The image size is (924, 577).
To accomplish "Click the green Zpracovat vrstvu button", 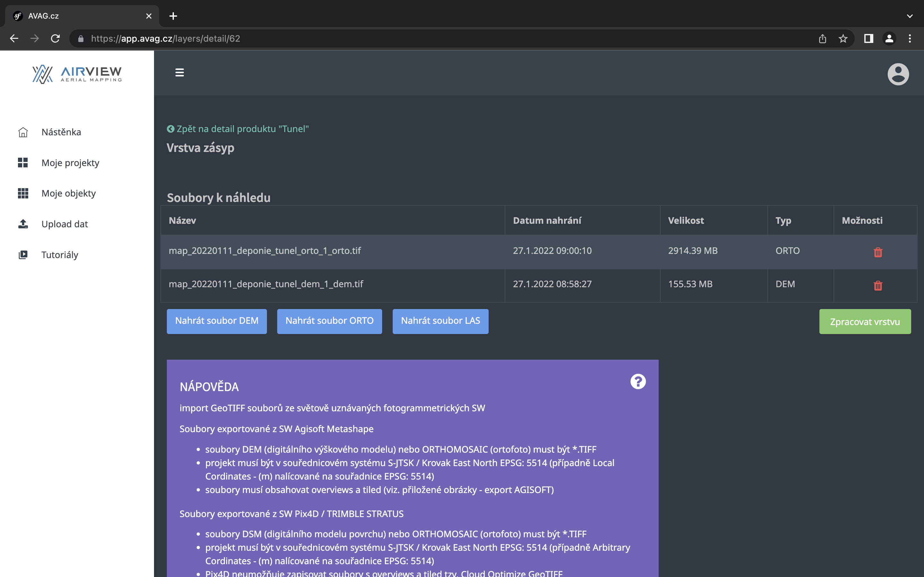I will point(865,322).
